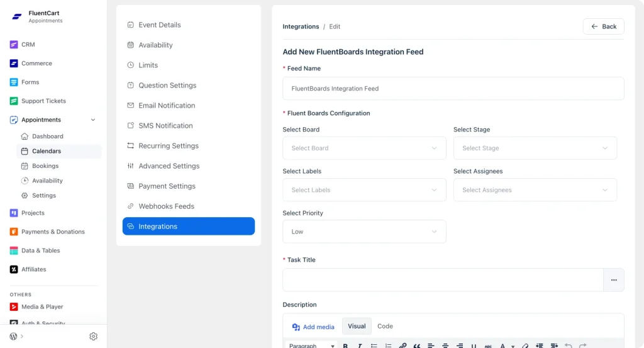Screen dimensions: 644x348
Task: Open Data & Tables module
Action: pyautogui.click(x=35, y=250)
